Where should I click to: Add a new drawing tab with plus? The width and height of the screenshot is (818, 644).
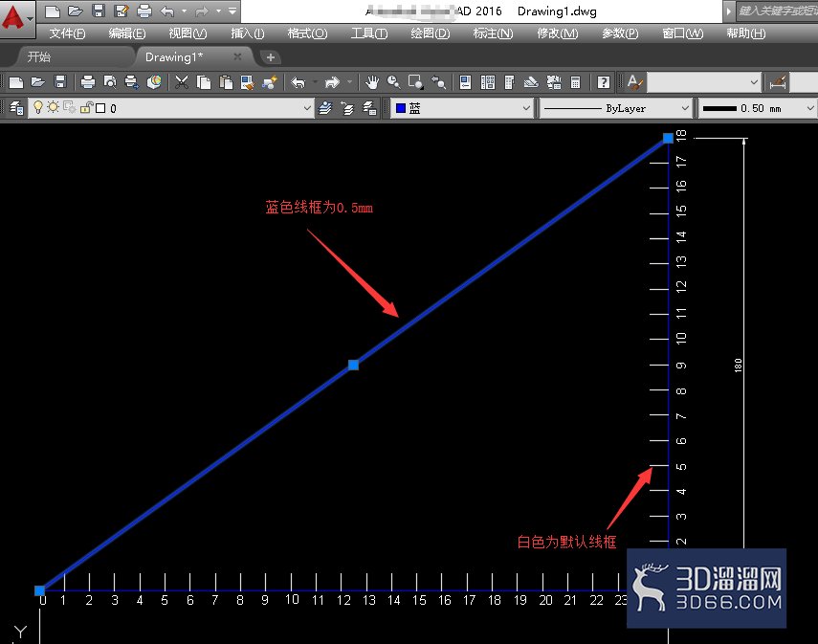tap(270, 57)
